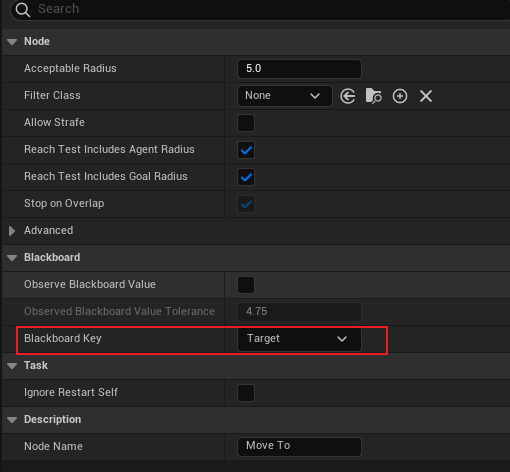Collapse the Node section
Screen dimensions: 510x472
click(12, 42)
